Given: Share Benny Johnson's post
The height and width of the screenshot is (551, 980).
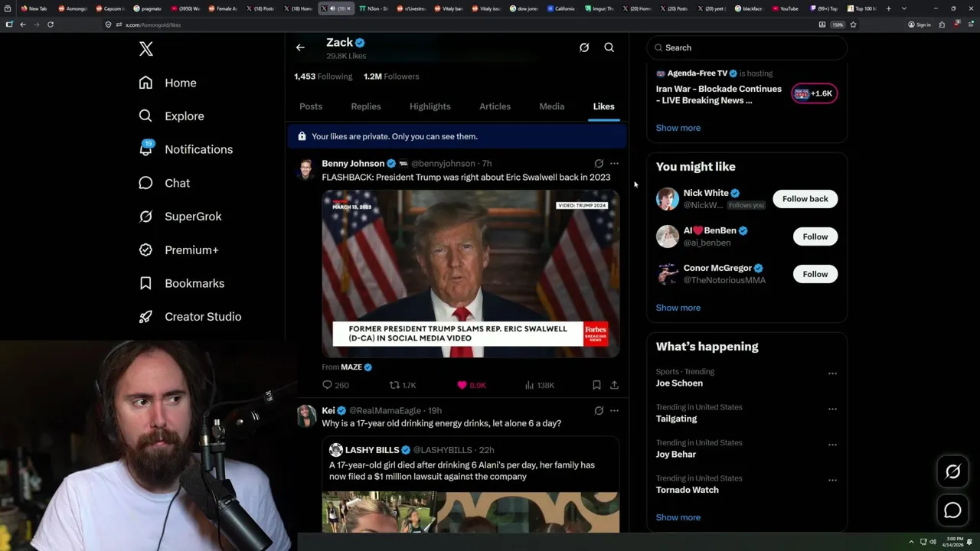Looking at the screenshot, I should [x=614, y=385].
